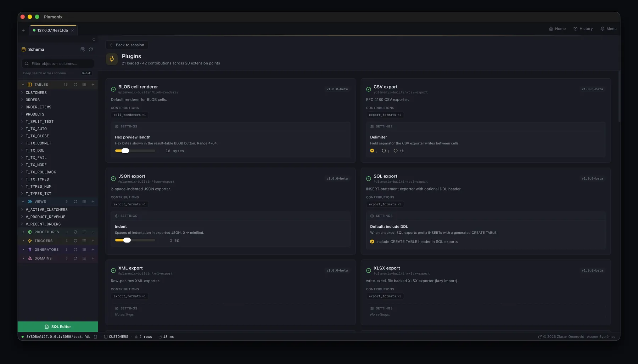This screenshot has height=364, width=638.
Task: Add a new view with the VIEWS plus icon
Action: [x=93, y=201]
